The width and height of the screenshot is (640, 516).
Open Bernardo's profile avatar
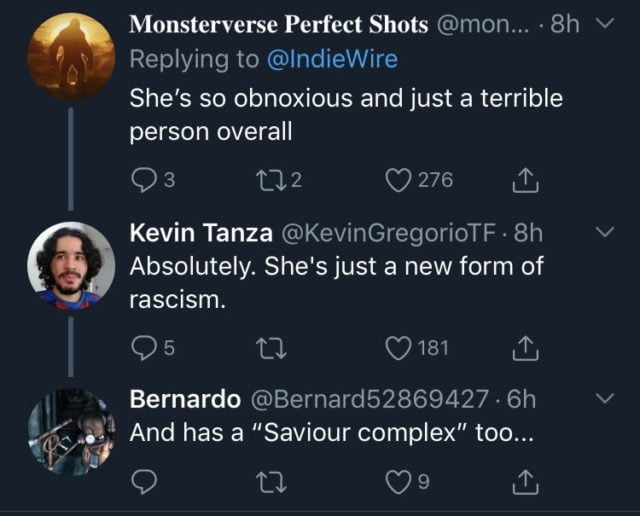(x=70, y=431)
